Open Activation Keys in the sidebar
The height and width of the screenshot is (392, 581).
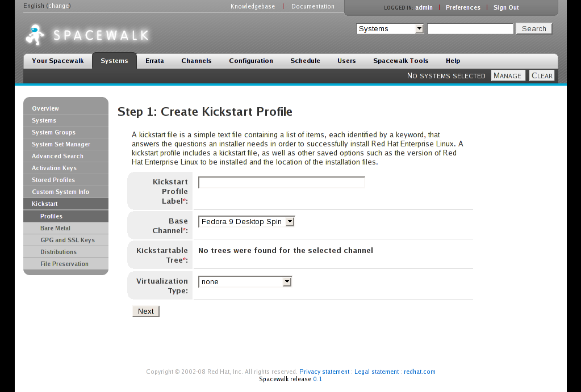click(x=66, y=168)
